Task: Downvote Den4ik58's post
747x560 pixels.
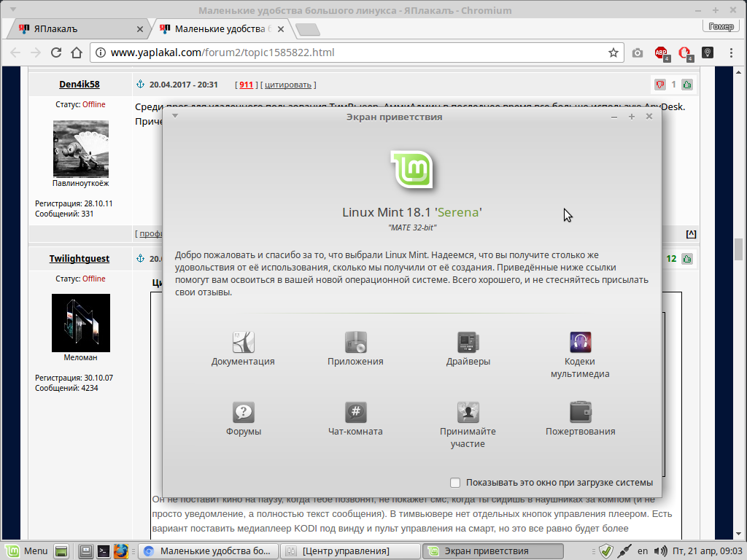Action: 659,85
